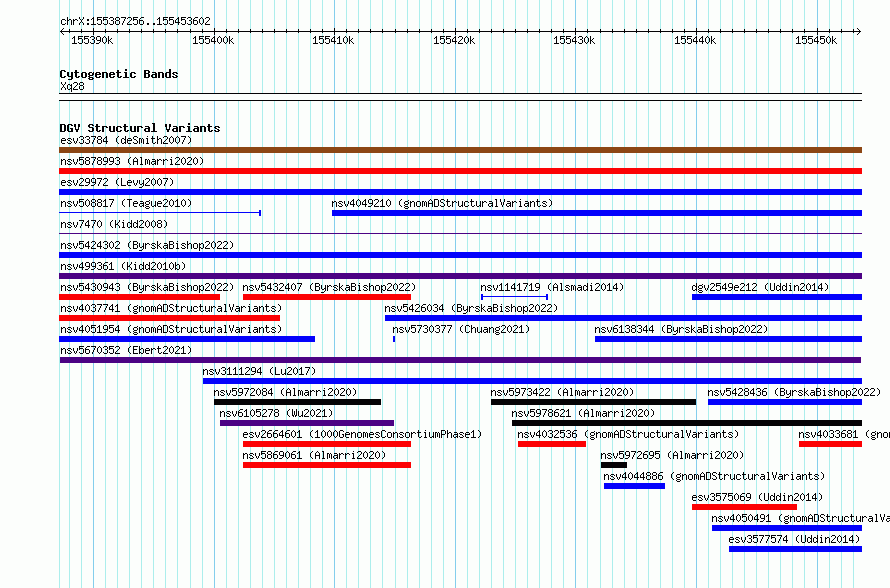Select nsv499361 (Kidd2010b) label
This screenshot has width=890, height=588.
[123, 266]
